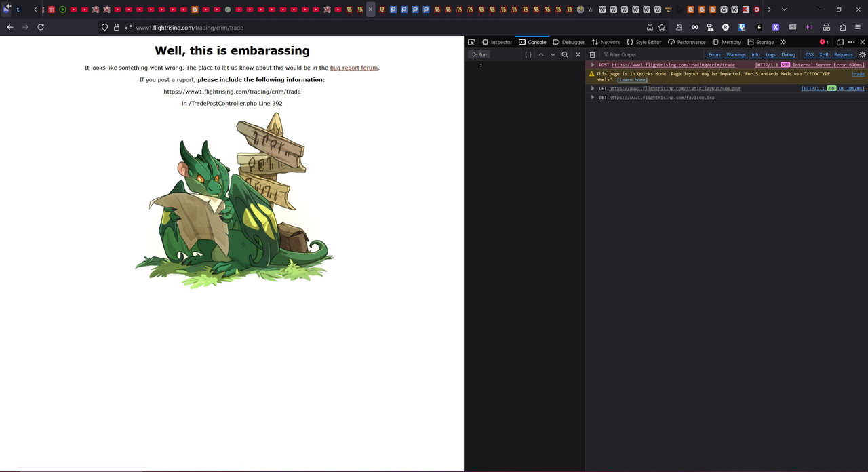Image resolution: width=868 pixels, height=472 pixels.
Task: Toggle the CSS filter
Action: [810, 54]
